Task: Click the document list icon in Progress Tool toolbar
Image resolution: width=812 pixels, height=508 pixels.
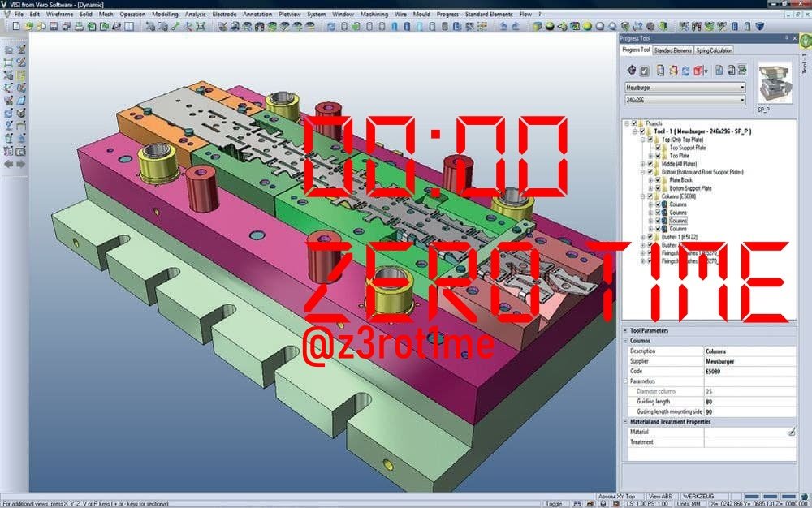Action: point(660,71)
